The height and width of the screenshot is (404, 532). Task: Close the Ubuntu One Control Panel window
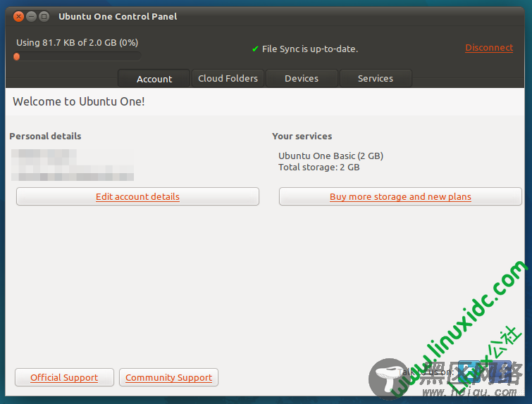pyautogui.click(x=18, y=16)
